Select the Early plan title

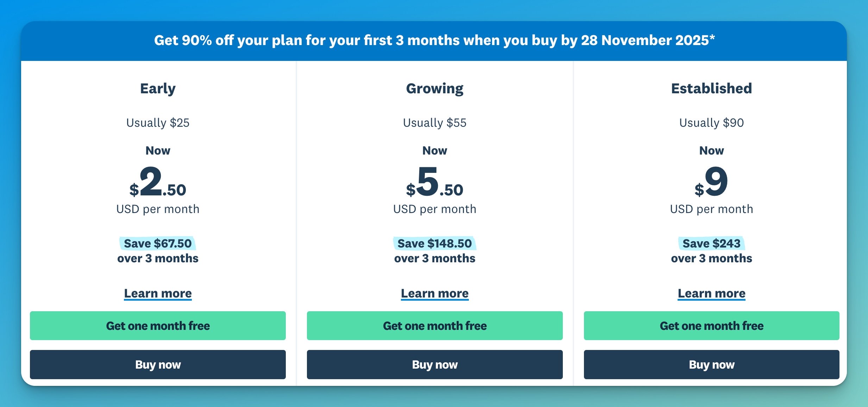[x=158, y=88]
